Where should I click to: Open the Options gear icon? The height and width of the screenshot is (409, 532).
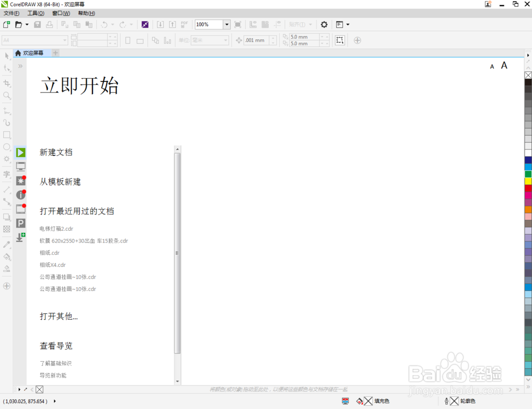click(324, 24)
